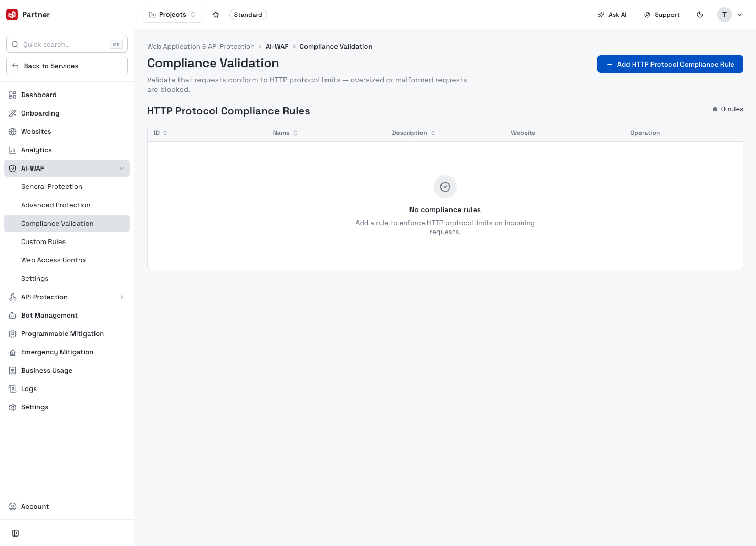The height and width of the screenshot is (546, 756).
Task: Click AI-WAF breadcrumb link
Action: (x=277, y=47)
